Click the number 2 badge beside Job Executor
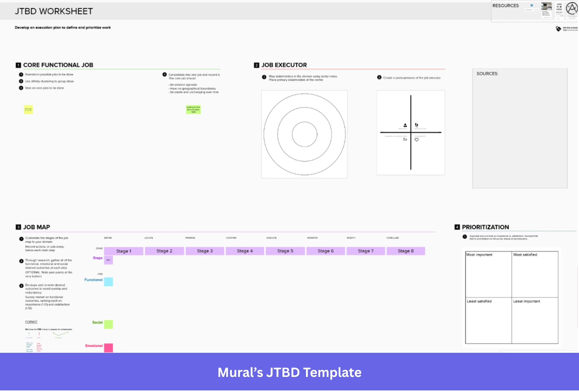 tap(256, 65)
